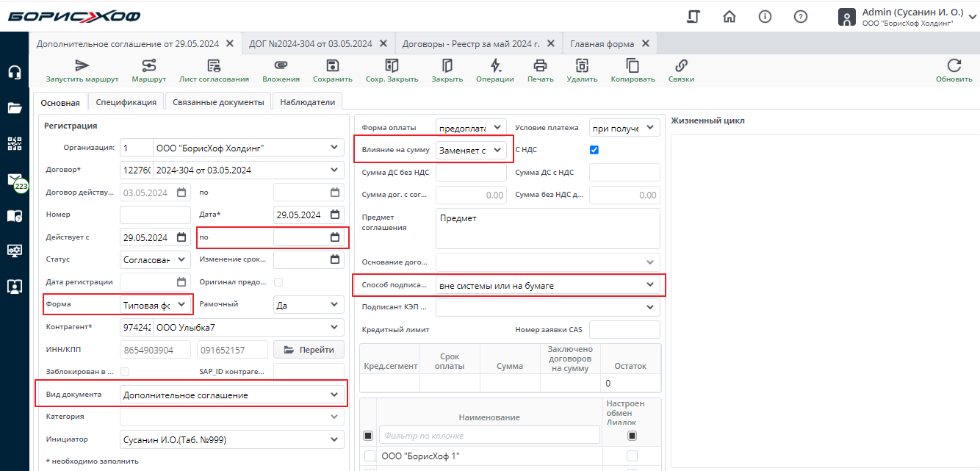Open the Операции lightning icon
Viewport: 980px width, 471px height.
coord(495,66)
